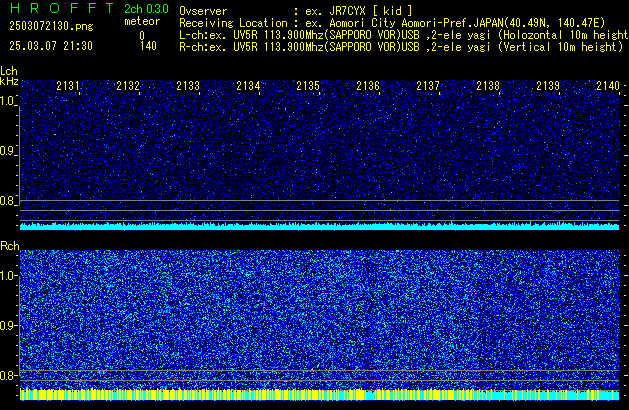The image size is (629, 410).
Task: Click the Lch channel label
Action: tap(9, 71)
